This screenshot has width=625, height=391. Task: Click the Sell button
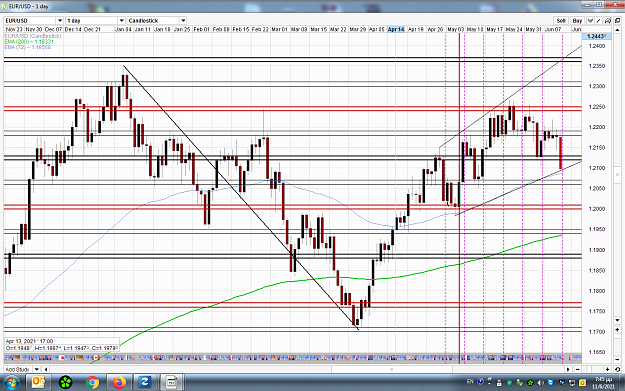[x=561, y=21]
